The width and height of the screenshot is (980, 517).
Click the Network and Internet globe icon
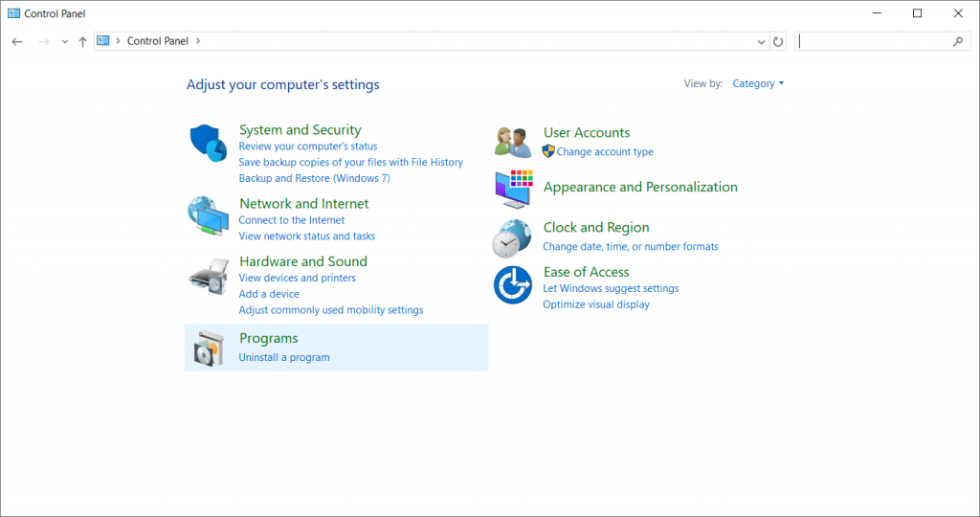(x=208, y=215)
